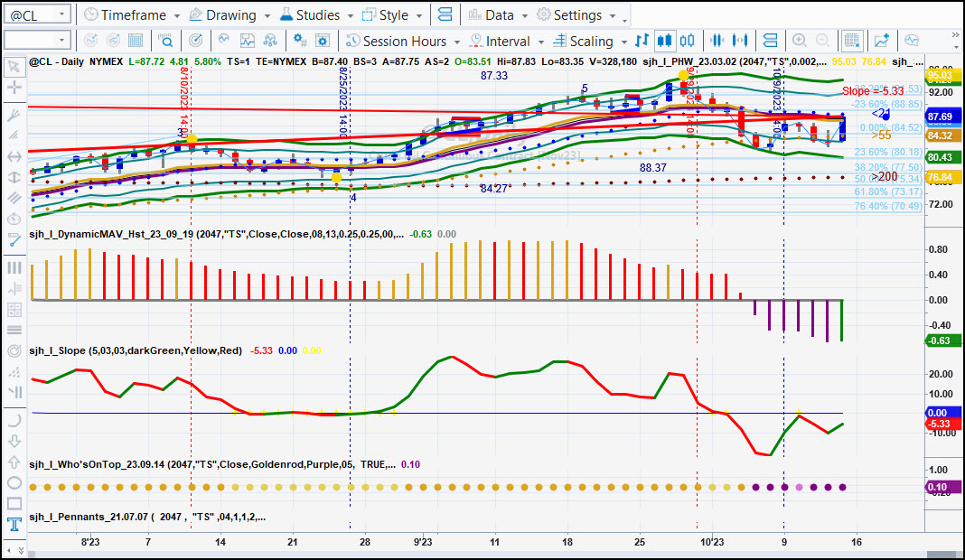Select the pointer arrow tool
The width and height of the screenshot is (965, 560).
coord(14,67)
